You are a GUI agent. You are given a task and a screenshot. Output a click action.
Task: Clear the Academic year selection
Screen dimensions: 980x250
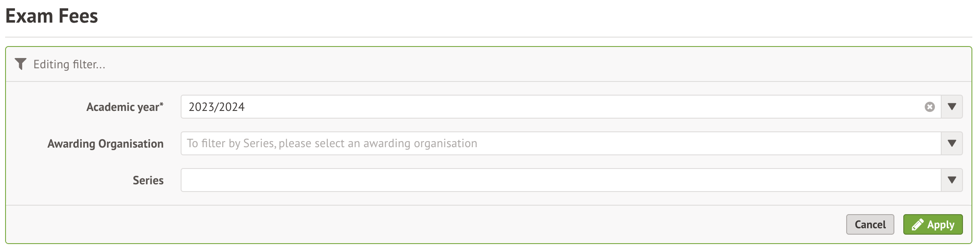930,107
